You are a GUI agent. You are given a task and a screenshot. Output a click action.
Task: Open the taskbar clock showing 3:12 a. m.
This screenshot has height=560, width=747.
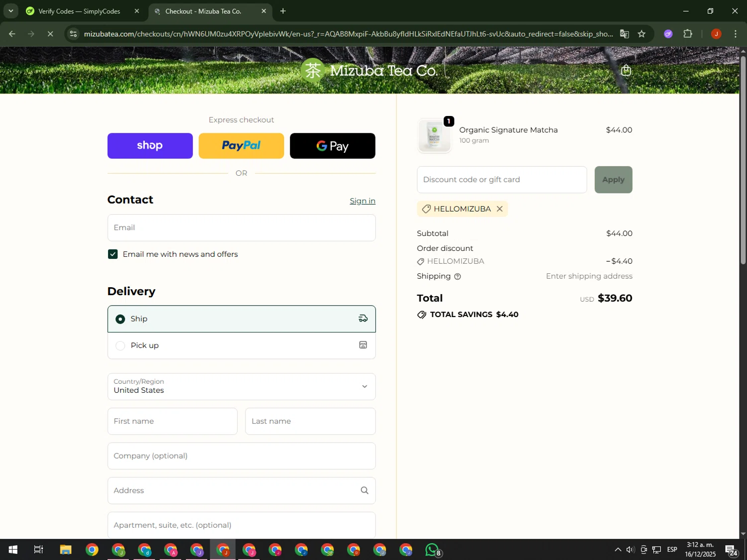[x=700, y=550]
